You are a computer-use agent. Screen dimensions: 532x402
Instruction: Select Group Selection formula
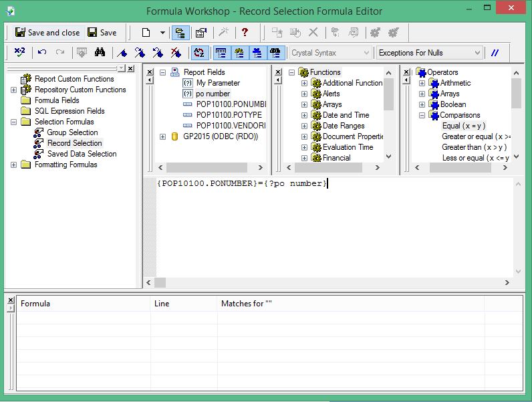[x=72, y=132]
